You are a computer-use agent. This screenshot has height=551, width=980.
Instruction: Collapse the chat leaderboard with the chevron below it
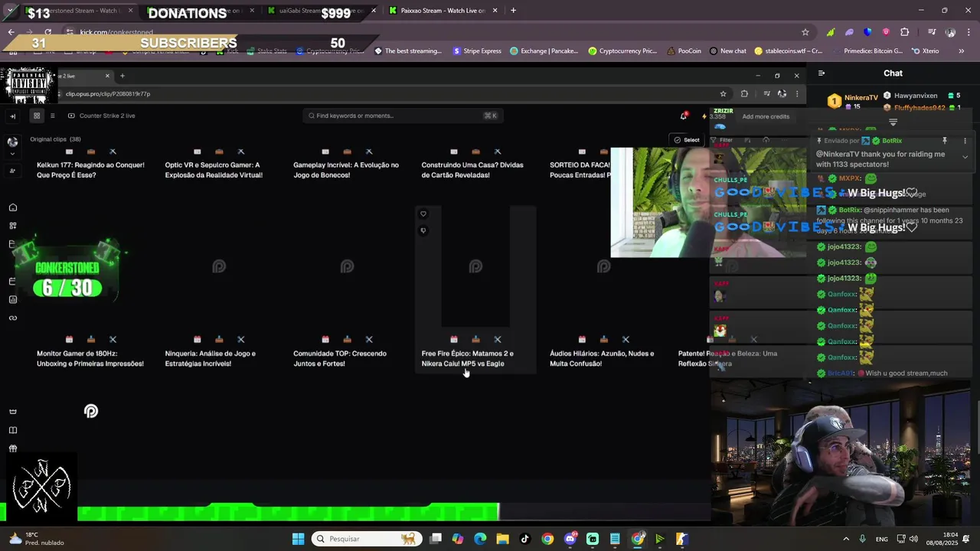coord(893,122)
